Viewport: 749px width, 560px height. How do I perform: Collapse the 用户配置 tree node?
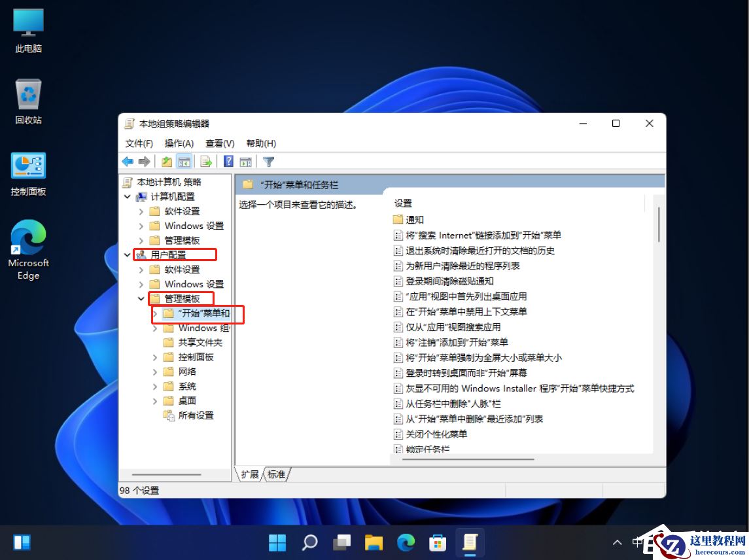point(127,254)
